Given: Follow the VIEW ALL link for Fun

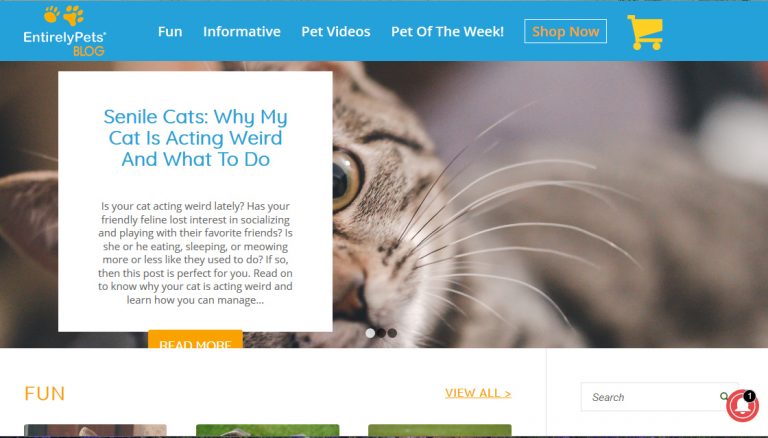Looking at the screenshot, I should coord(478,393).
